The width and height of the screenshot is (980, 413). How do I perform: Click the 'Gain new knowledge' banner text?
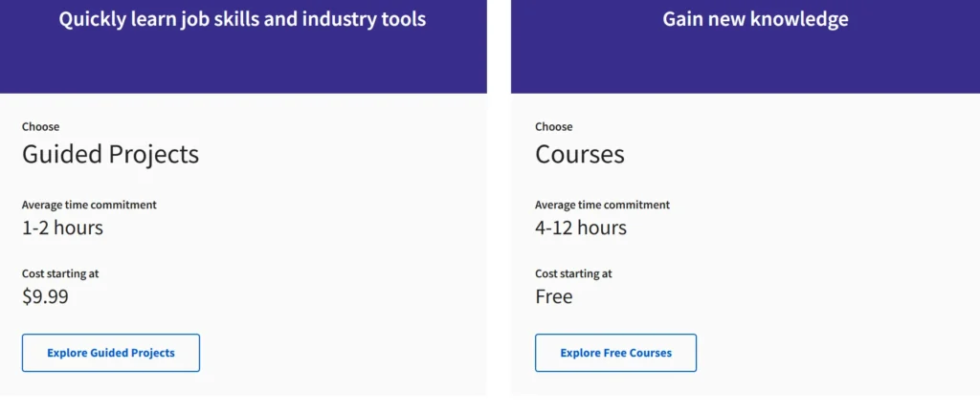(756, 19)
